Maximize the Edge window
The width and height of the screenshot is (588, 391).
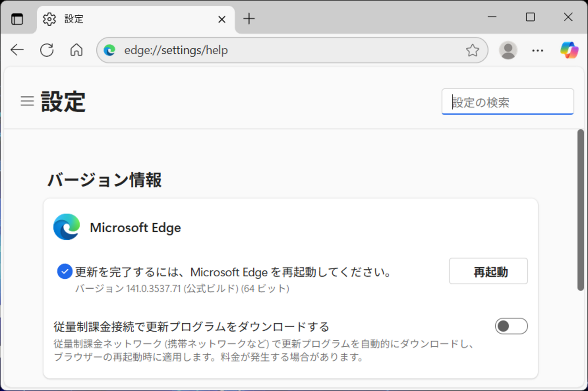pos(530,17)
